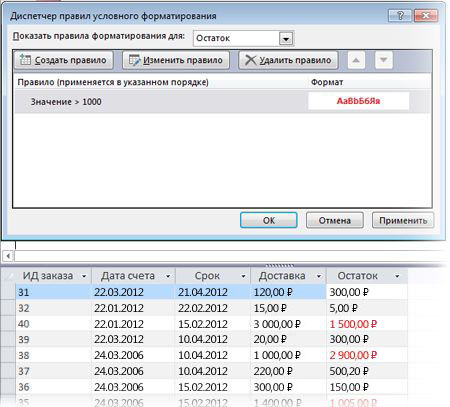450x407 pixels.
Task: Click the Остаток value 150,00 ₽
Action: coord(349,387)
